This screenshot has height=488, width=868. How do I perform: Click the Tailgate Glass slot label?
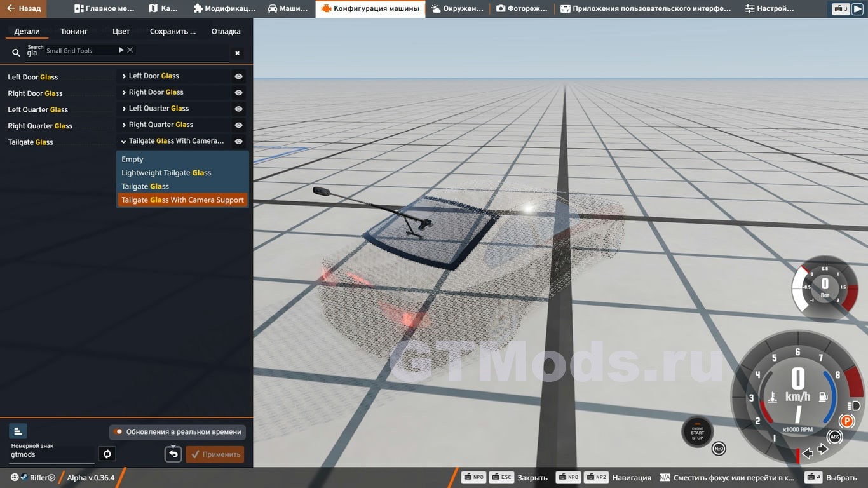(x=31, y=142)
